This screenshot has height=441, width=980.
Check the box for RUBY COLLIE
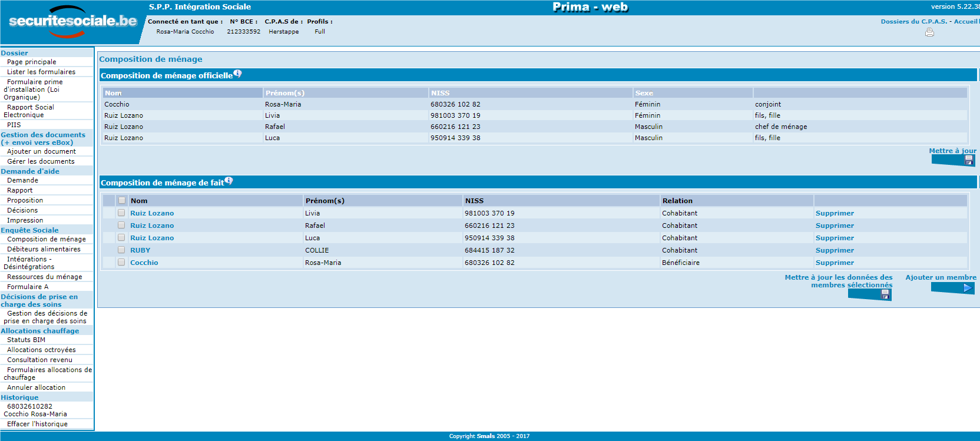click(x=121, y=250)
